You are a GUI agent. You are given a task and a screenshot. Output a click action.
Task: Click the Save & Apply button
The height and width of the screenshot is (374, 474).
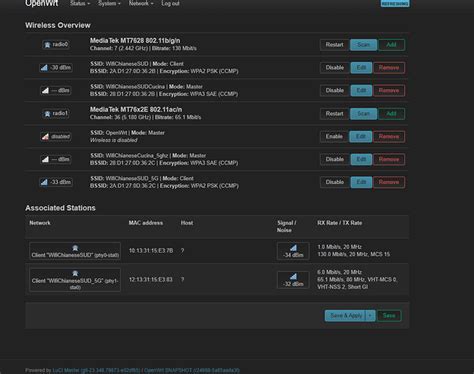coord(345,315)
